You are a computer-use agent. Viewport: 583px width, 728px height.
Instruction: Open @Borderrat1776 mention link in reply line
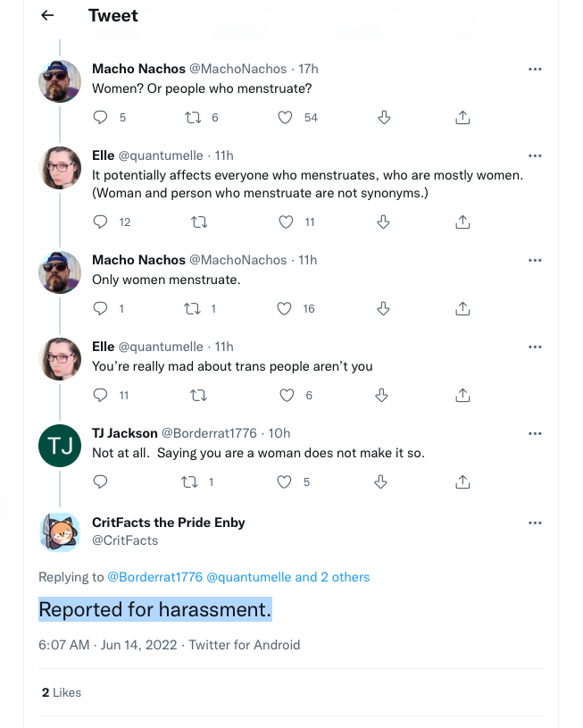pyautogui.click(x=154, y=577)
